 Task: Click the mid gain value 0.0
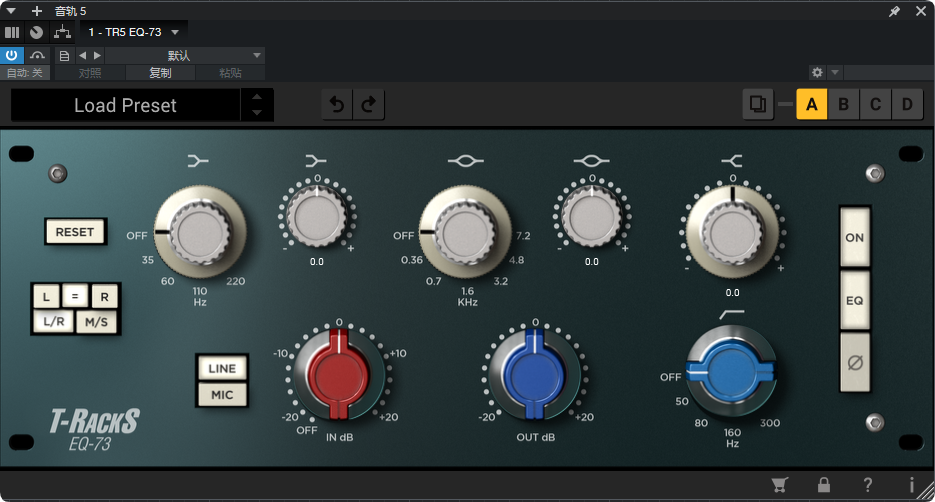592,262
